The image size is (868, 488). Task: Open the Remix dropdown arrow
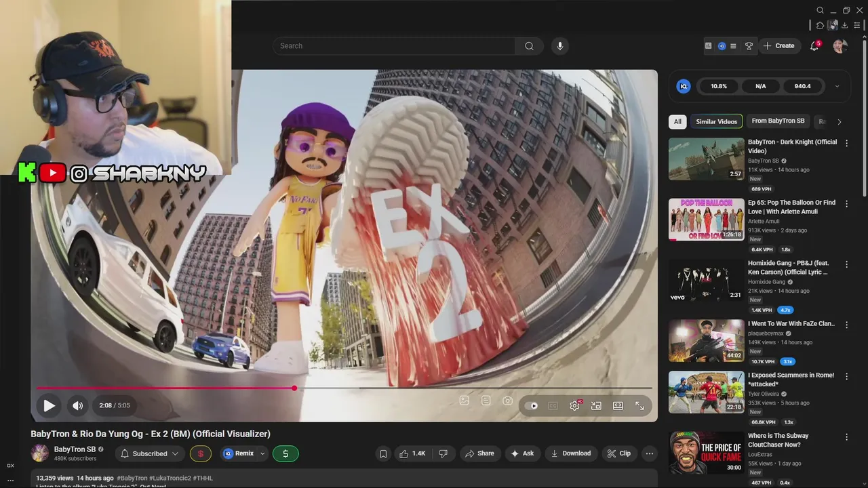point(262,453)
